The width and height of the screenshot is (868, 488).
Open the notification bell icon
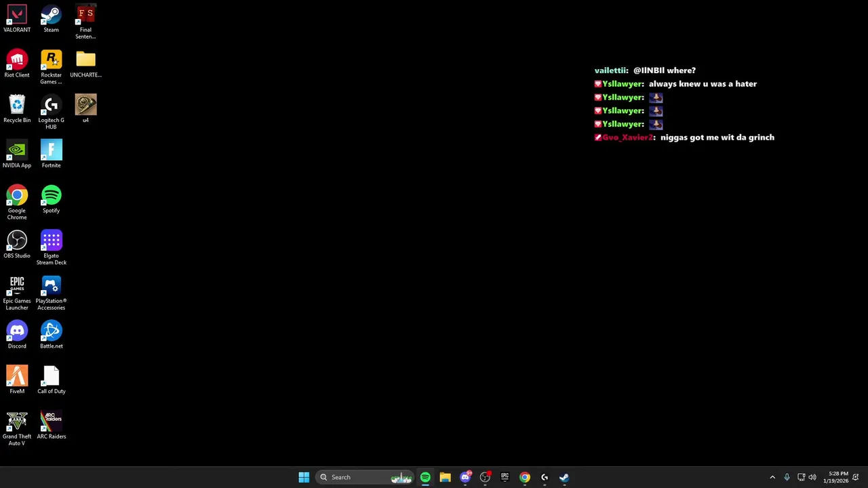(x=856, y=477)
